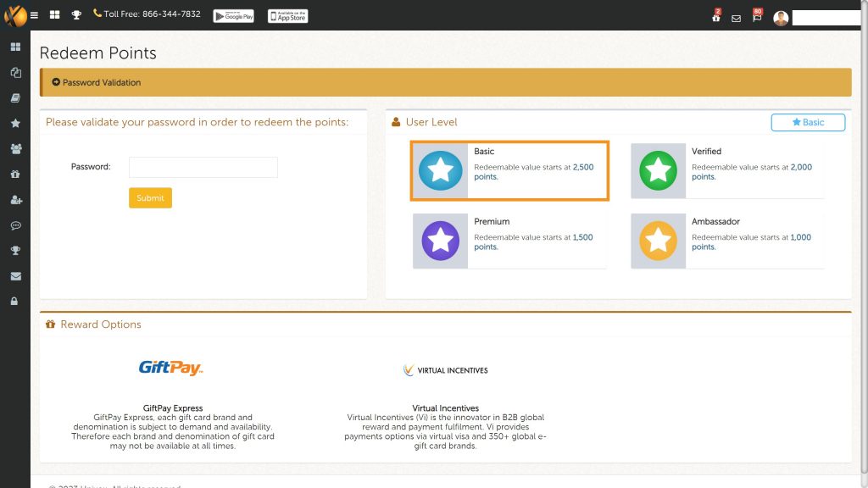
Task: Click the sidebar add-user icon
Action: tap(16, 200)
